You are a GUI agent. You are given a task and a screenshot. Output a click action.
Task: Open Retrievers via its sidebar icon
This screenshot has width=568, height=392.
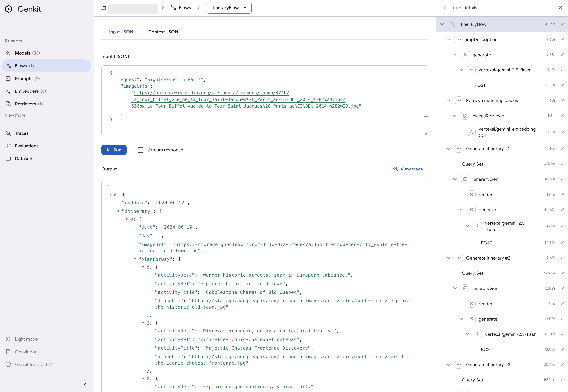tap(8, 104)
